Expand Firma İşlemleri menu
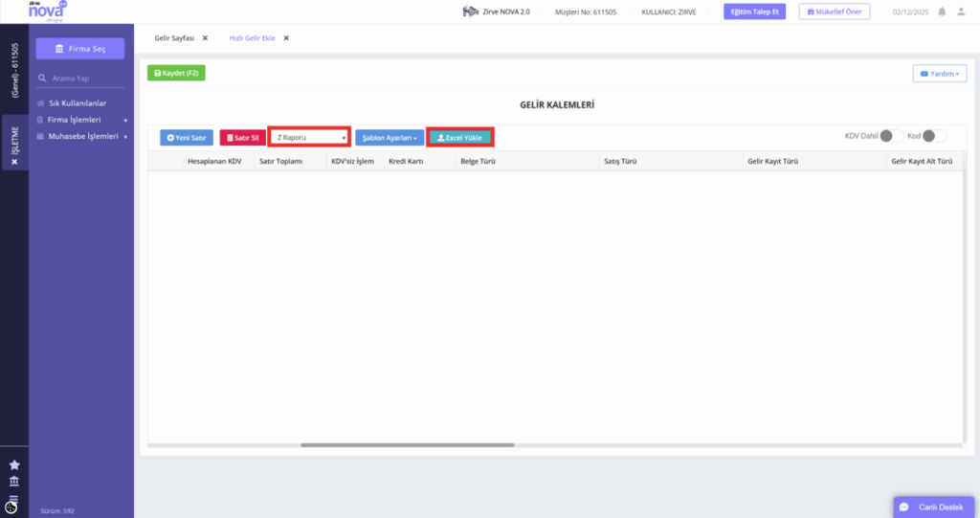 (82, 120)
